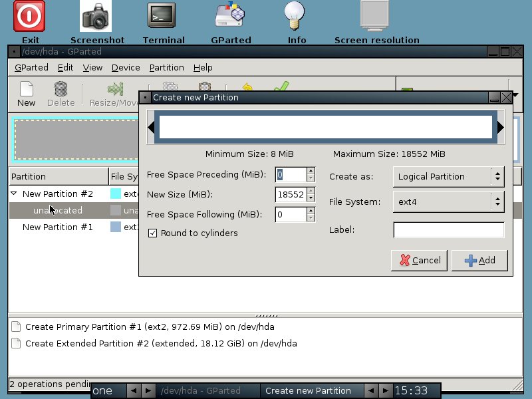Viewport: 532px width, 399px height.
Task: Increase Free Space Preceding with up arrow
Action: click(x=311, y=171)
